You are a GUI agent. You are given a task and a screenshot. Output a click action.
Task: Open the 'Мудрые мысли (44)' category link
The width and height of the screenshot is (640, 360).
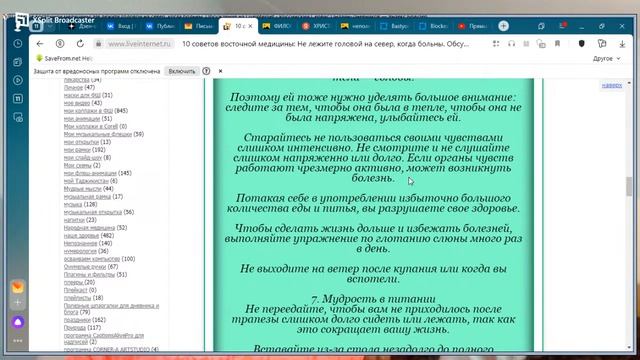[x=88, y=189]
